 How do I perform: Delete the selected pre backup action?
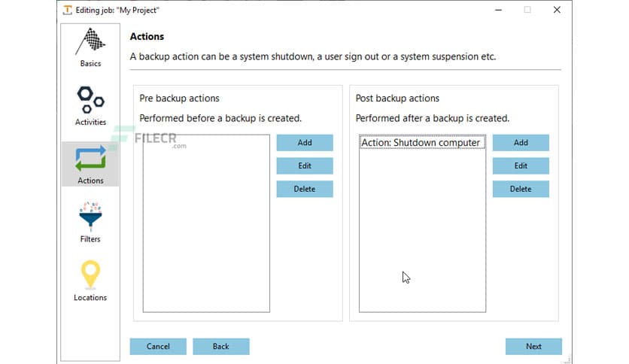tap(304, 190)
